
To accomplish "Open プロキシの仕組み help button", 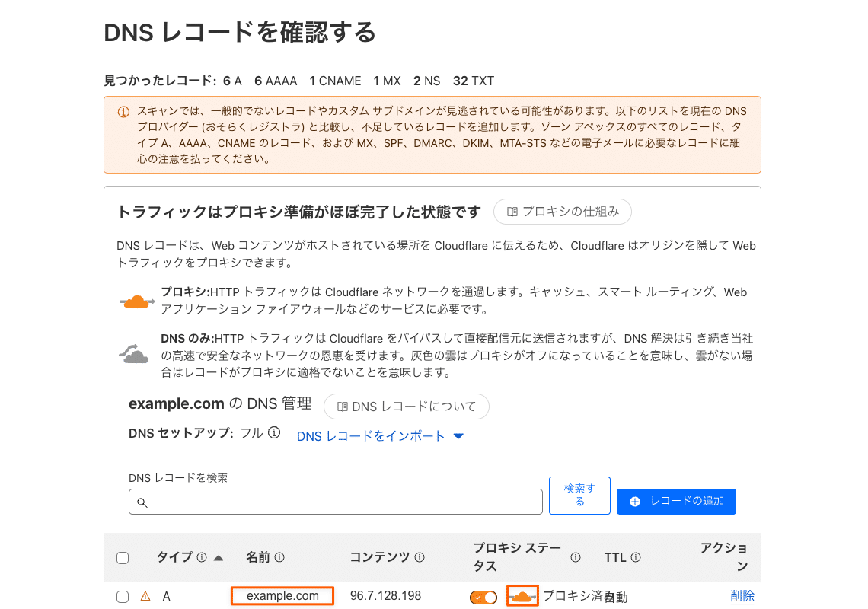I will point(563,212).
